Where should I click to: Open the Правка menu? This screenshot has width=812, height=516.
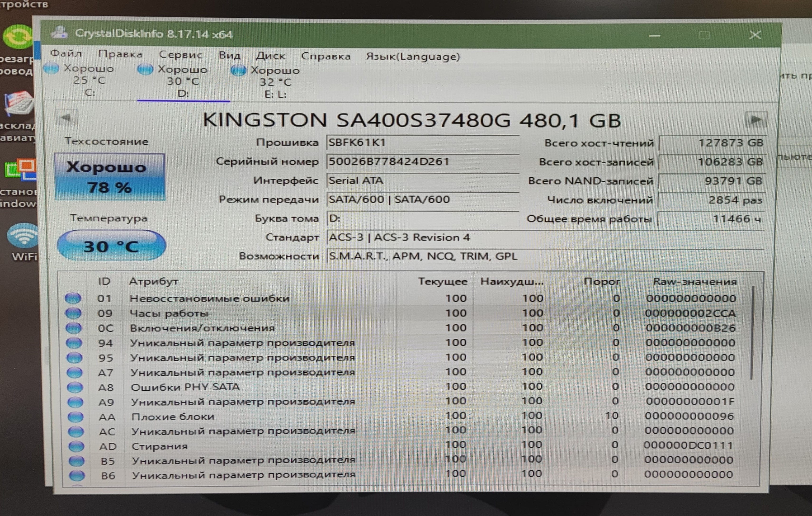point(120,54)
